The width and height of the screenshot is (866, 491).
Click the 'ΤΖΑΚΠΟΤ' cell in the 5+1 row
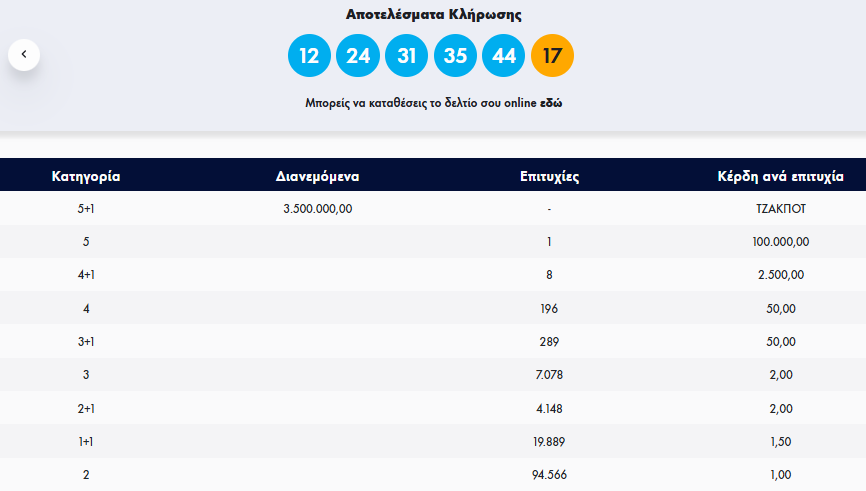coord(780,209)
